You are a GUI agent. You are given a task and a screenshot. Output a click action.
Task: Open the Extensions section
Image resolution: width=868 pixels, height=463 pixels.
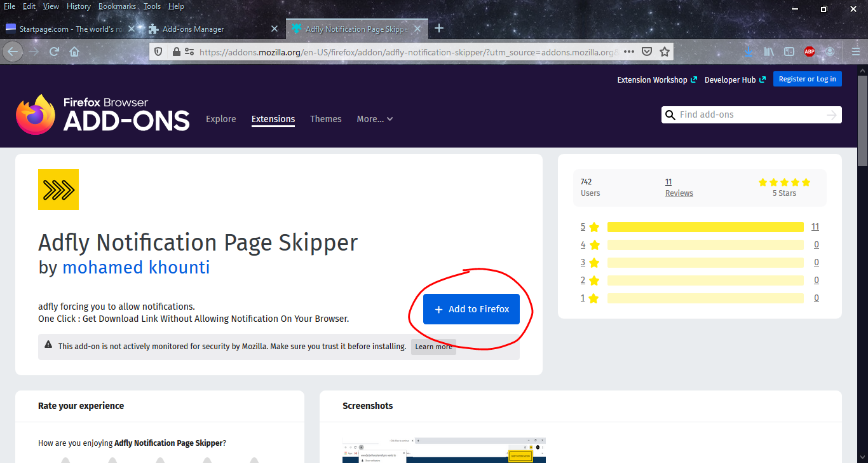(273, 119)
